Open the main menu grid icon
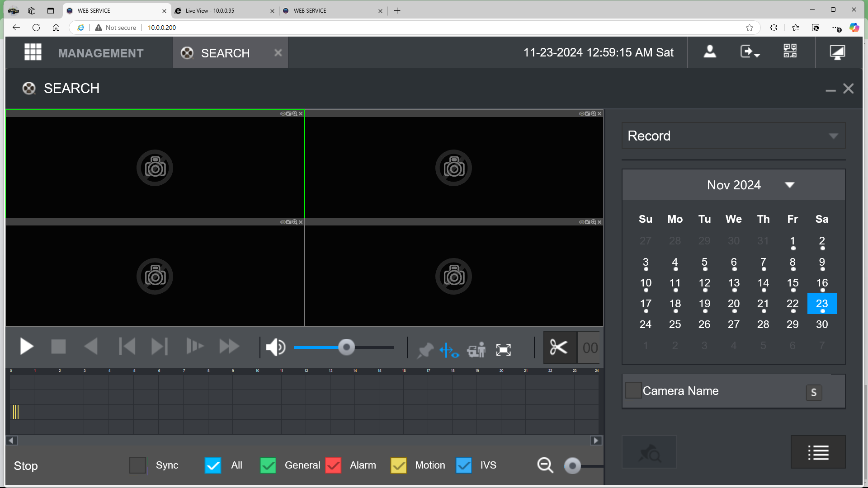868x488 pixels. pyautogui.click(x=33, y=52)
